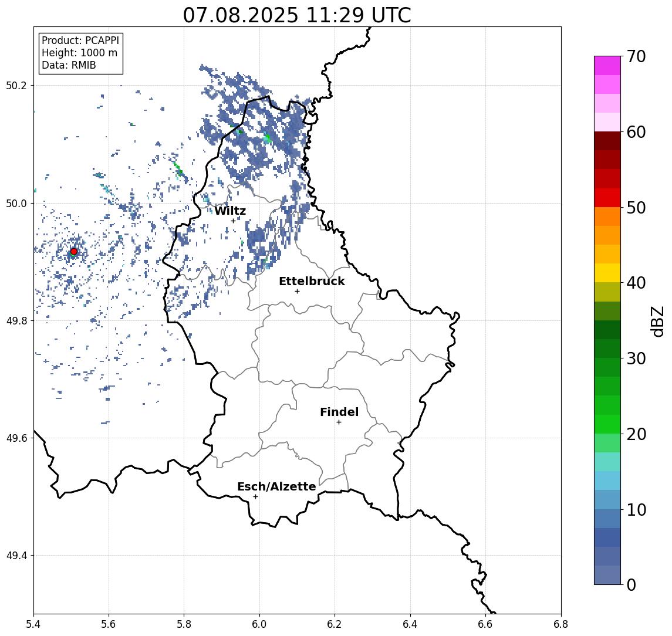Click the Esch/Alzette city label
This screenshot has height=636, width=672.
[x=276, y=486]
